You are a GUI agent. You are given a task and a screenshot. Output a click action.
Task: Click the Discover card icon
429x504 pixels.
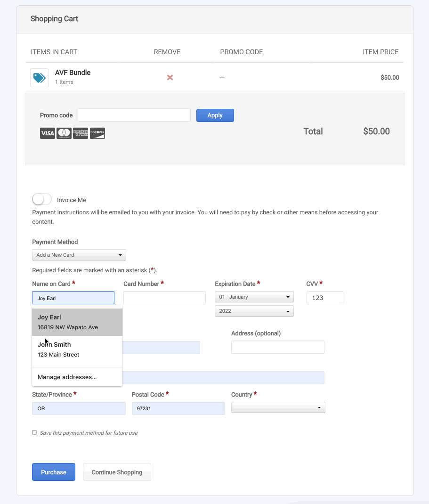tap(97, 133)
